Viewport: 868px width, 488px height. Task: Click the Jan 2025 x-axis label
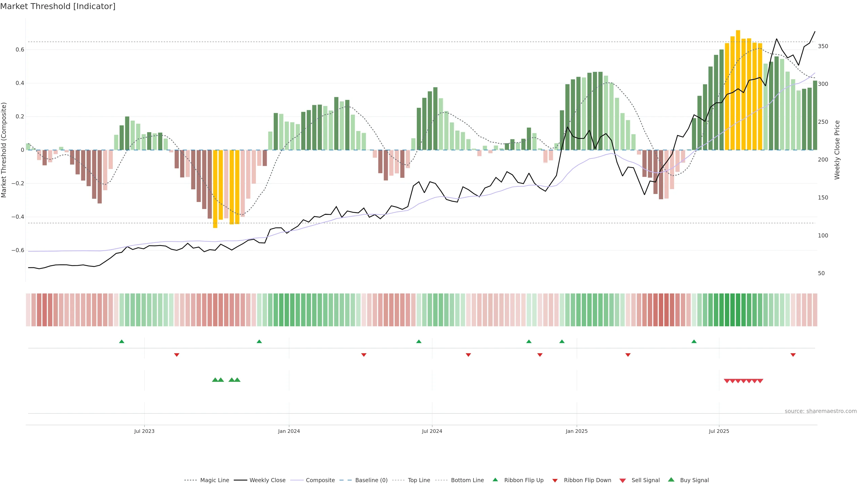point(577,431)
